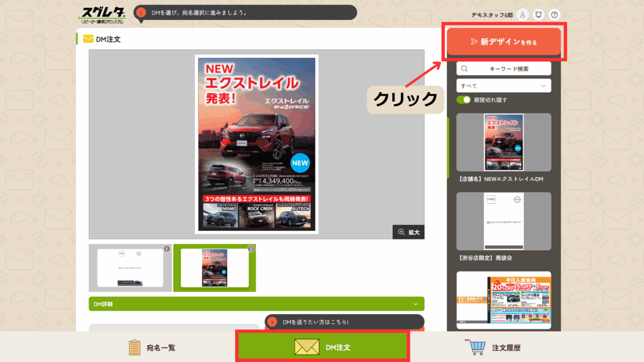Click the Suguleta logo
Image resolution: width=644 pixels, height=362 pixels.
click(x=103, y=15)
